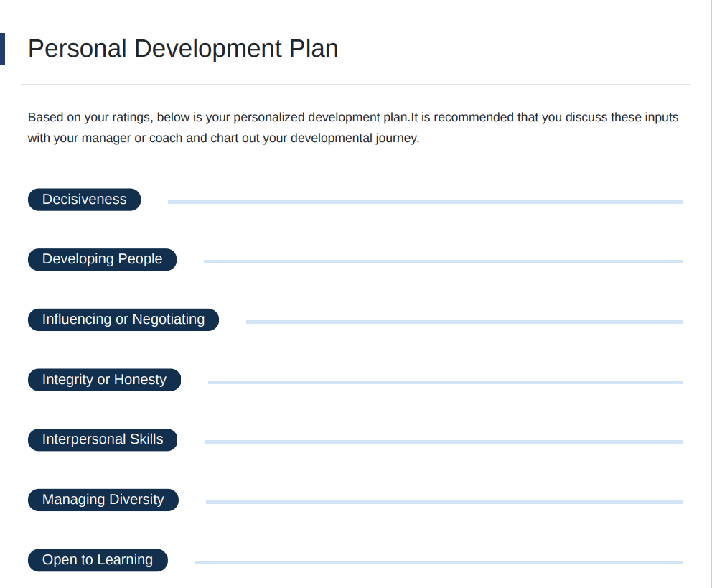This screenshot has height=588, width=712.
Task: Click the divider line under the heading
Action: 355,85
